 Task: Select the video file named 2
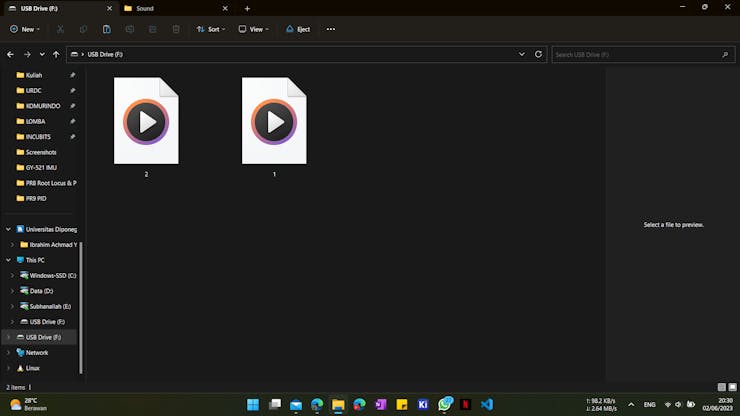pos(146,122)
